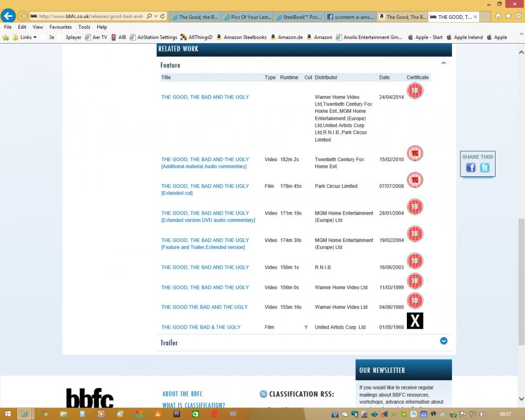Open the Apple Ireland bookmark
Image resolution: width=525 pixels, height=420 pixels.
[465, 37]
